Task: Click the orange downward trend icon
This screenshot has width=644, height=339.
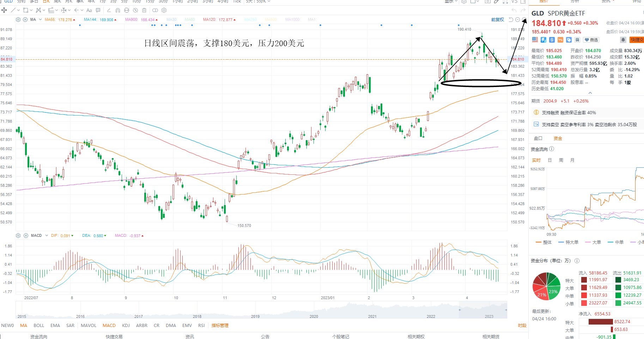Action: pos(560,40)
